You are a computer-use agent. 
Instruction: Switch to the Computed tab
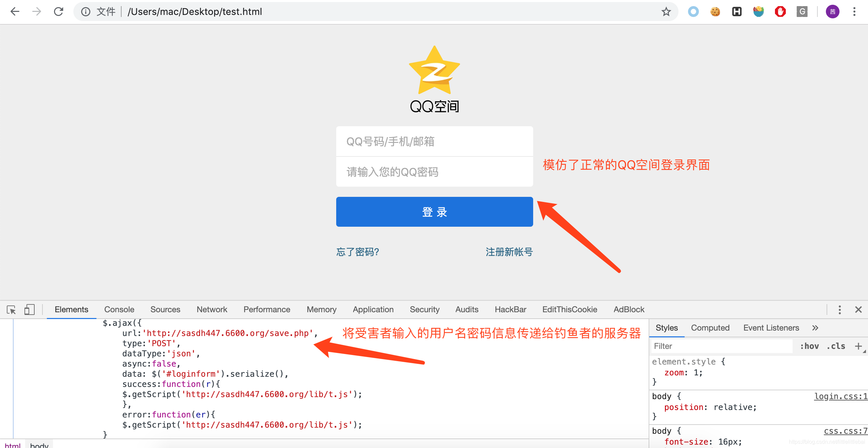click(710, 328)
